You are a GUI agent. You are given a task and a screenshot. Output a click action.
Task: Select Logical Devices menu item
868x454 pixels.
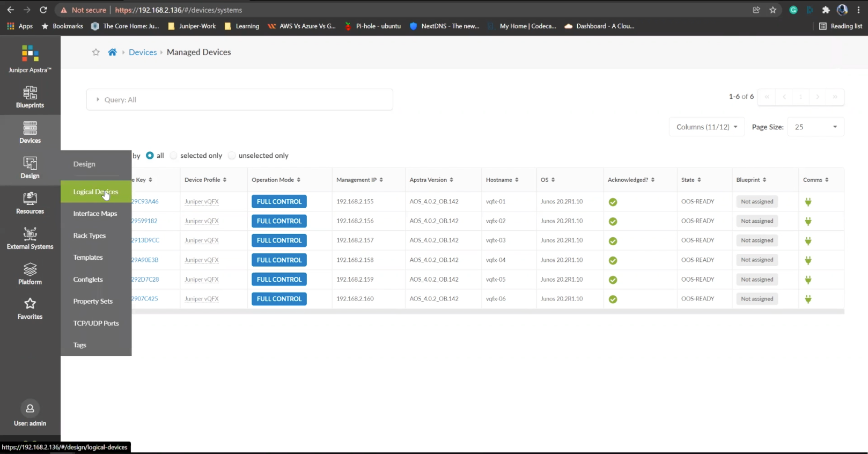pos(96,192)
